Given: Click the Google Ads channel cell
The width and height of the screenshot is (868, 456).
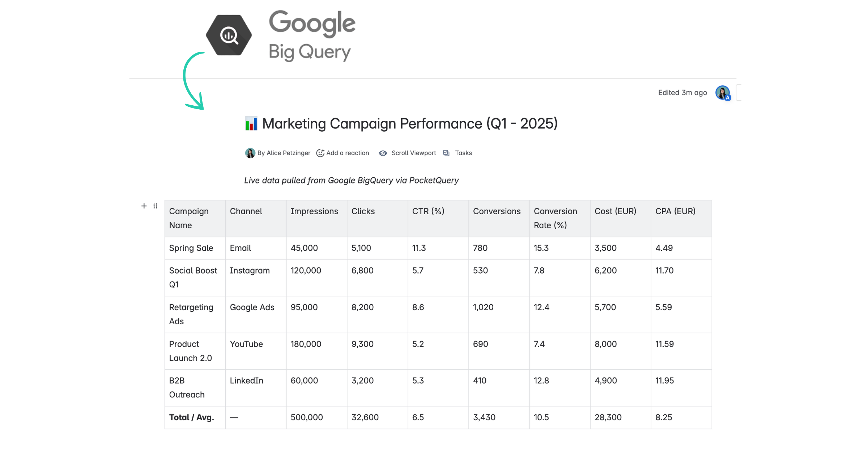Looking at the screenshot, I should [256, 314].
